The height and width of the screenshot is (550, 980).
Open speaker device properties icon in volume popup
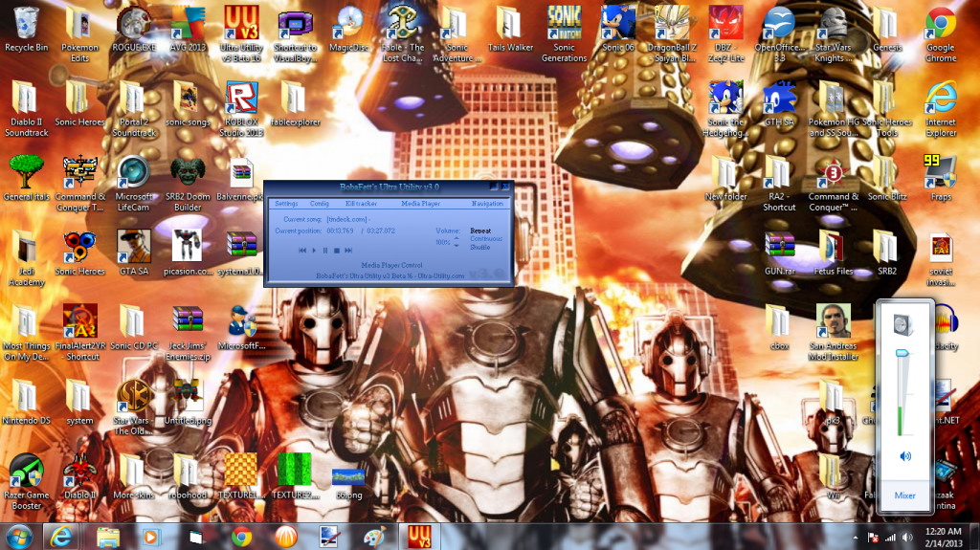point(903,325)
